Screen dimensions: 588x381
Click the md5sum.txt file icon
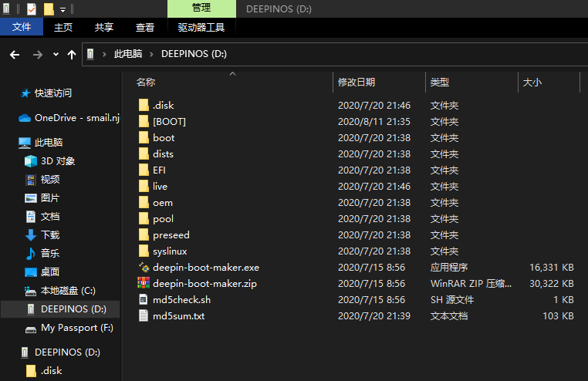(x=144, y=315)
